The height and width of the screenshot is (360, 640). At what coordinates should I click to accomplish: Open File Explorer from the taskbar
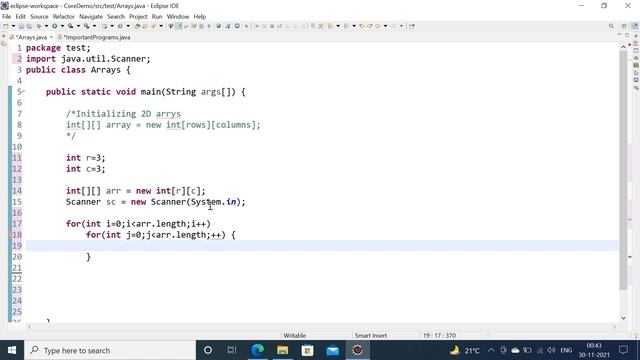[282, 350]
